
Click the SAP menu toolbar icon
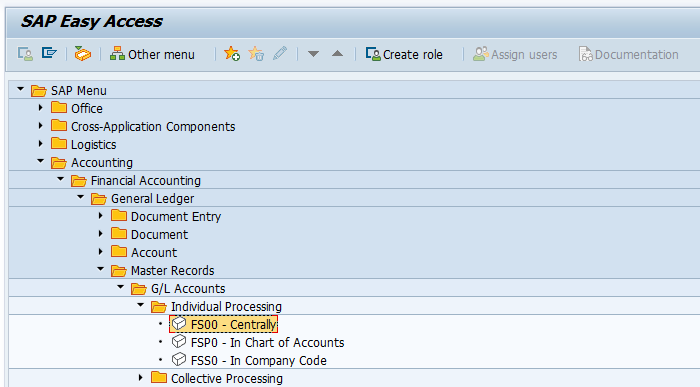click(49, 54)
